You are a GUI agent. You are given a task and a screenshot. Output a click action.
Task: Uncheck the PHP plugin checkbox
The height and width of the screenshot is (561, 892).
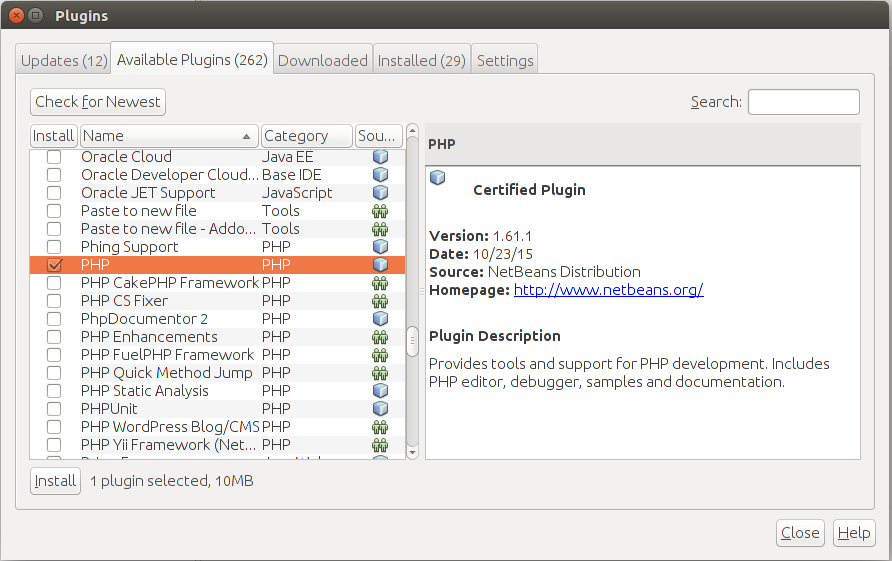click(x=54, y=265)
